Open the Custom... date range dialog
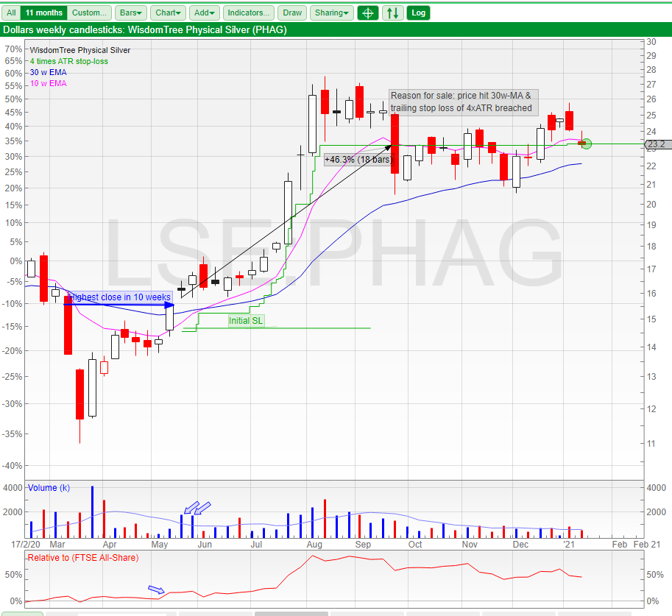 (x=89, y=13)
